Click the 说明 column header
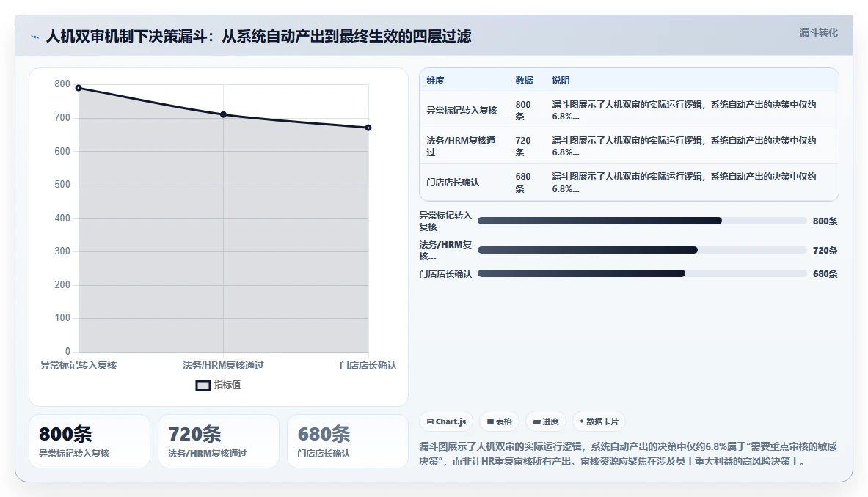The height and width of the screenshot is (497, 868). (x=561, y=80)
